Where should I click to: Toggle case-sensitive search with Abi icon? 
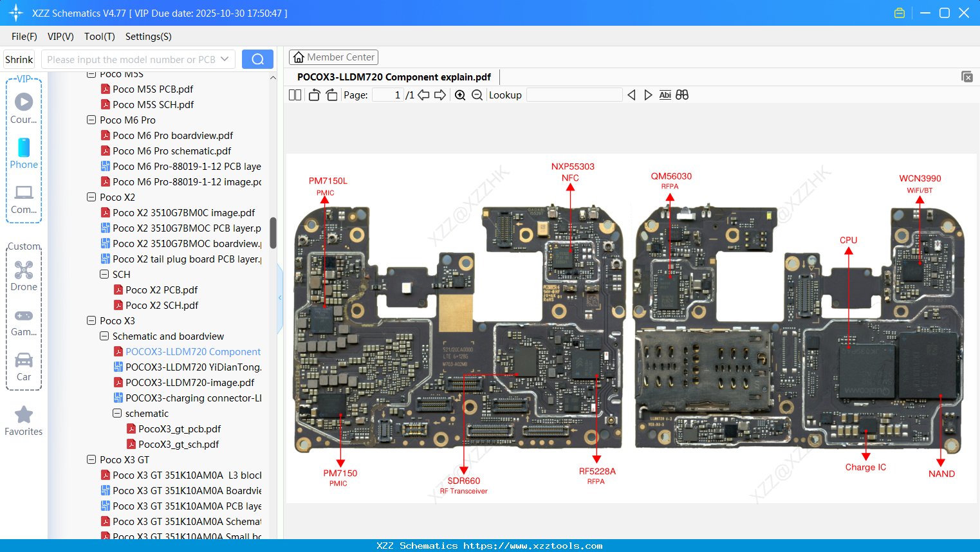point(665,95)
